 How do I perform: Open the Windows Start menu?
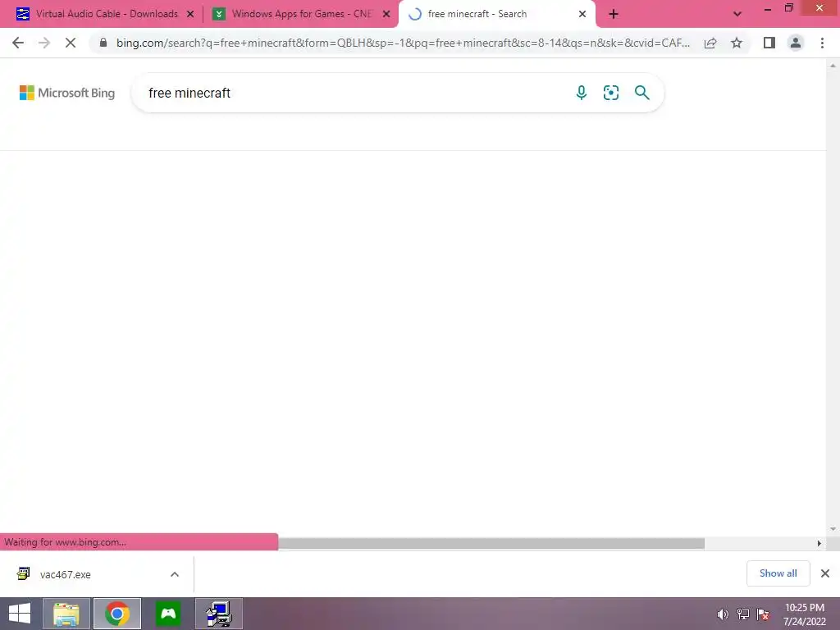[x=20, y=614]
